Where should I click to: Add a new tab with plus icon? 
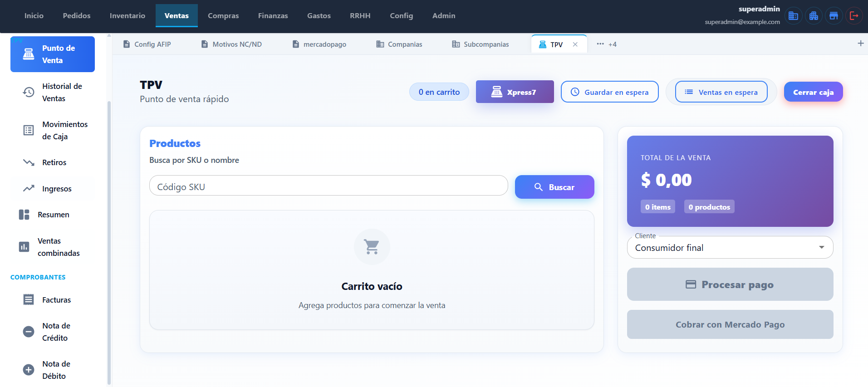point(860,44)
